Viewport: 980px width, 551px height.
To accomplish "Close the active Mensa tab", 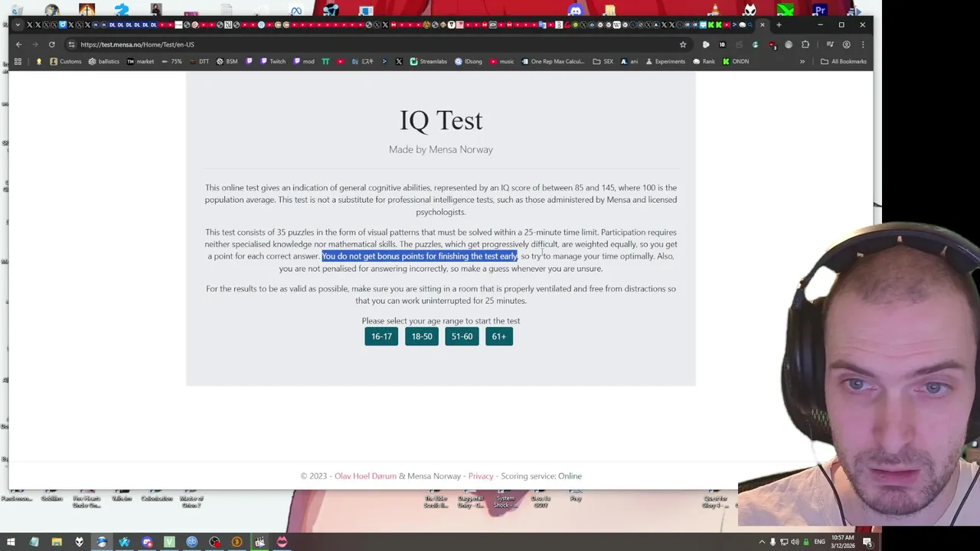I will tap(763, 24).
